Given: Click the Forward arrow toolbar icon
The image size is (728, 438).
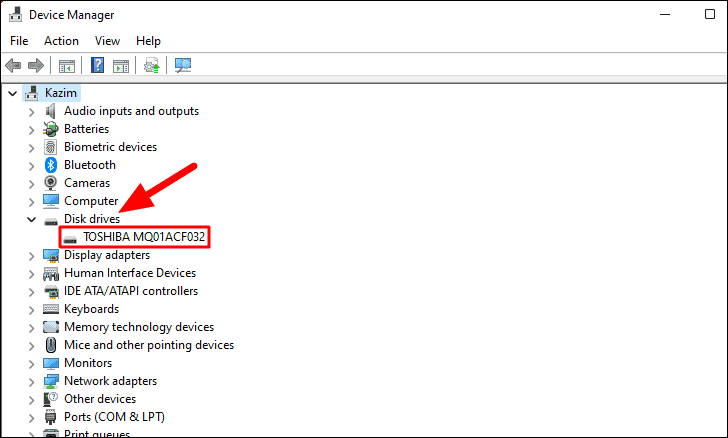Looking at the screenshot, I should [x=36, y=65].
